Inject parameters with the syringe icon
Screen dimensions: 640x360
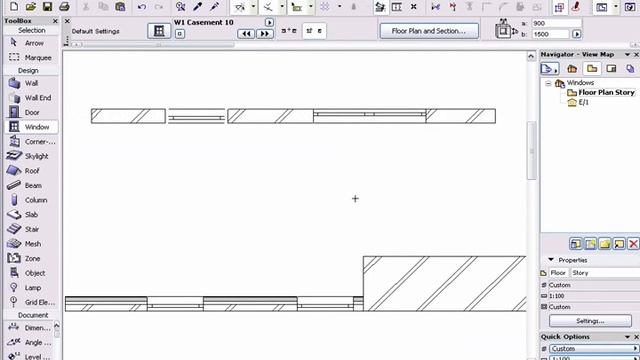coord(214,6)
